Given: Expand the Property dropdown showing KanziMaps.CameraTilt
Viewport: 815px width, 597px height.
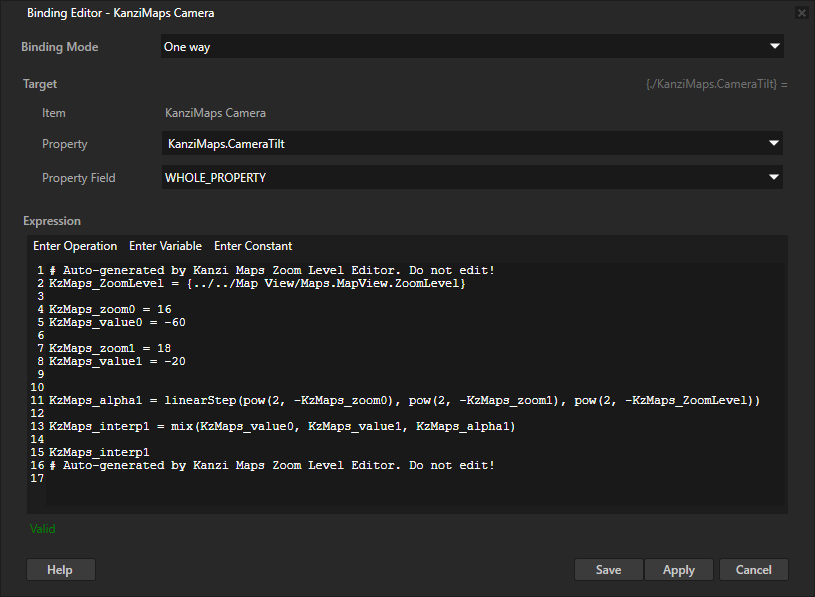Looking at the screenshot, I should 472,144.
